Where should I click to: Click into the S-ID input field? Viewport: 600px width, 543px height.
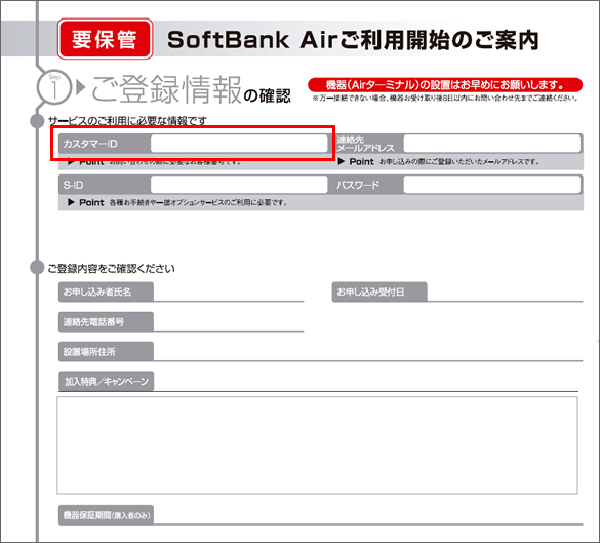(x=238, y=184)
